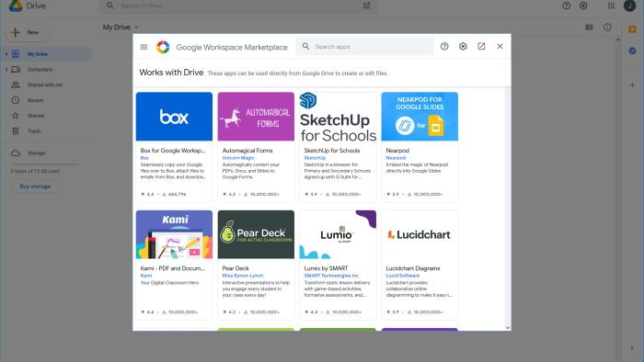The height and width of the screenshot is (362, 644).
Task: Click the Marketplace help icon
Action: 444,46
